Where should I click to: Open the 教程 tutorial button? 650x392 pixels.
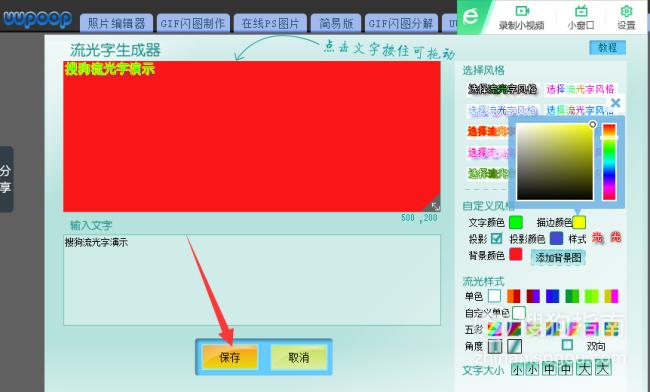(x=607, y=48)
